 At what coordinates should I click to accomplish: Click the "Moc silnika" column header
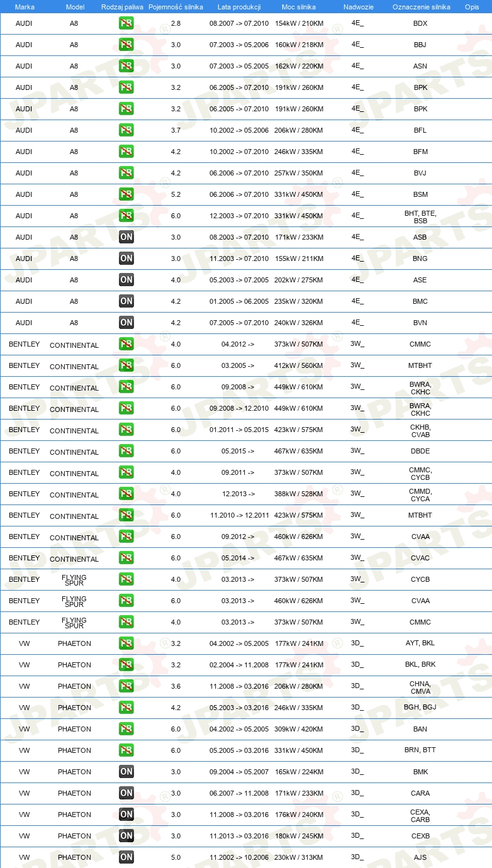pos(299,7)
